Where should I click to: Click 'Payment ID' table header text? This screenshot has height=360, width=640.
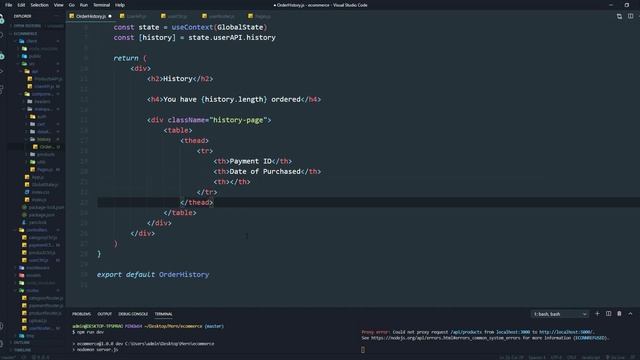pos(251,161)
